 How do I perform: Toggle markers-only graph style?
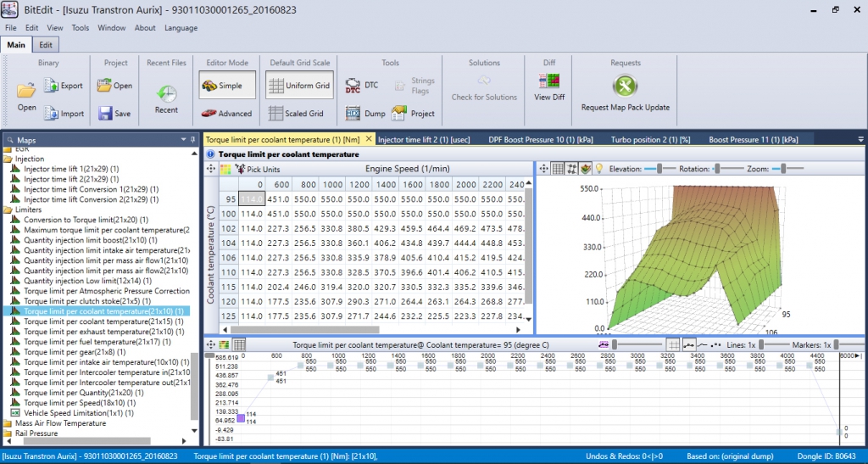tap(715, 345)
